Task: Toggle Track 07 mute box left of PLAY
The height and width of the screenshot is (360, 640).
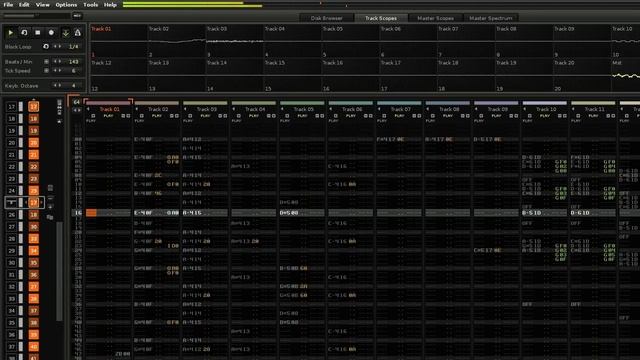Action: tap(384, 116)
